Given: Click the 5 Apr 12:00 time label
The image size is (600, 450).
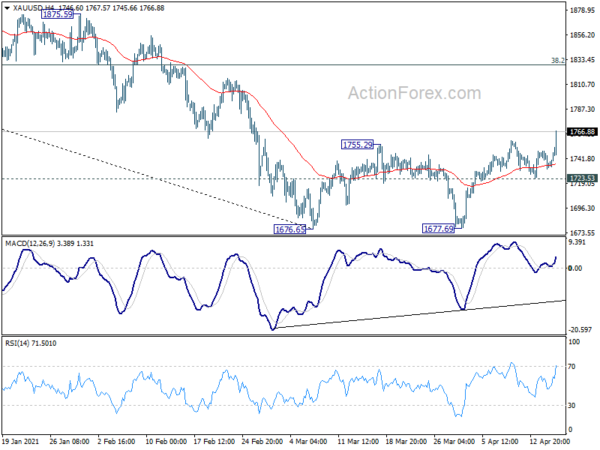Looking at the screenshot, I should [x=500, y=441].
